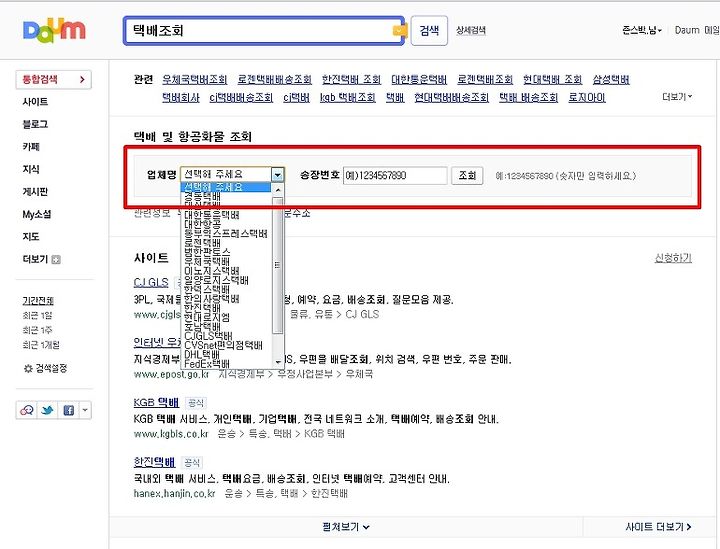Click the 통합검색 tab in sidebar
The image size is (720, 549).
(53, 79)
